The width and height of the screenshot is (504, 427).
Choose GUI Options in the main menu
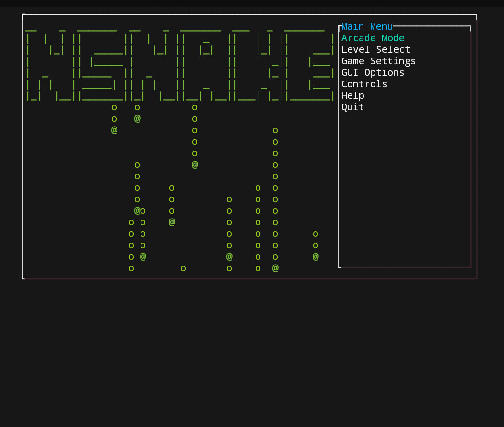(373, 72)
